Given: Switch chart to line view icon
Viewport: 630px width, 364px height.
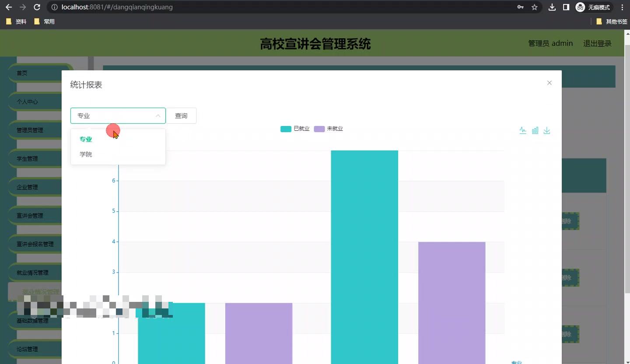Looking at the screenshot, I should pos(523,130).
